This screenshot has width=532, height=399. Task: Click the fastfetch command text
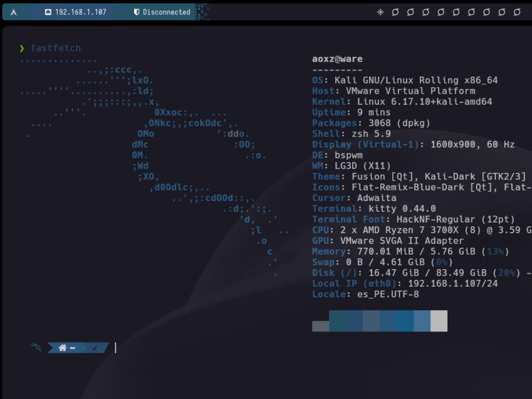coord(55,48)
